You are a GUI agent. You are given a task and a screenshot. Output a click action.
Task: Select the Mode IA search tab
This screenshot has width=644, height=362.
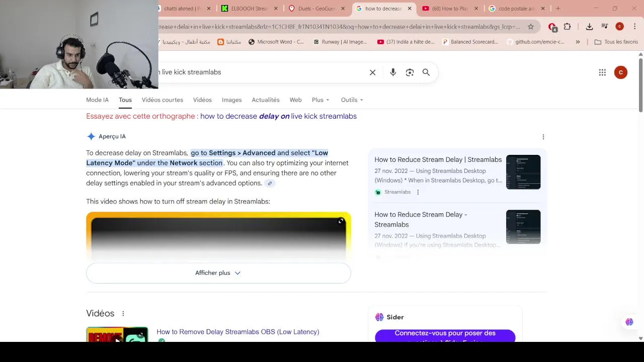tap(97, 100)
